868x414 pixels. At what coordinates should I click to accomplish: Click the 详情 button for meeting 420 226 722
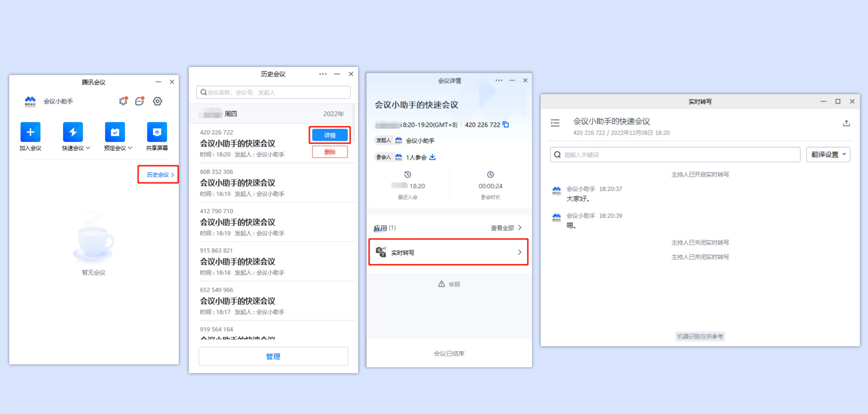[330, 135]
